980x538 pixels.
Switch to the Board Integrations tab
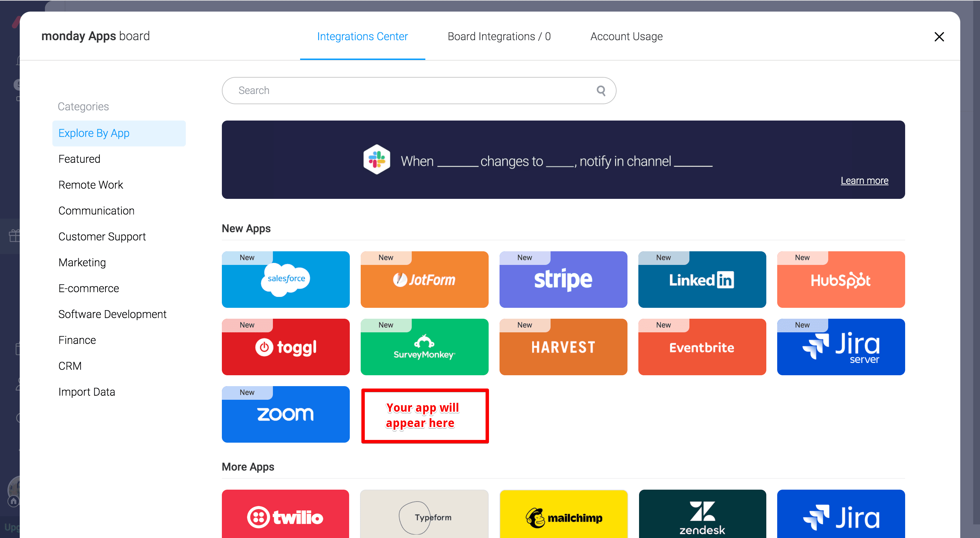click(x=499, y=36)
